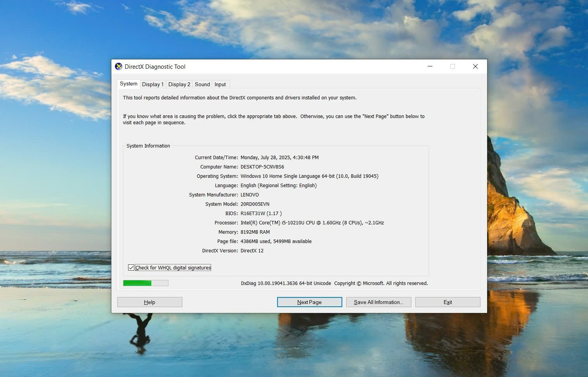
Task: Click the Next Page button
Action: click(x=309, y=302)
